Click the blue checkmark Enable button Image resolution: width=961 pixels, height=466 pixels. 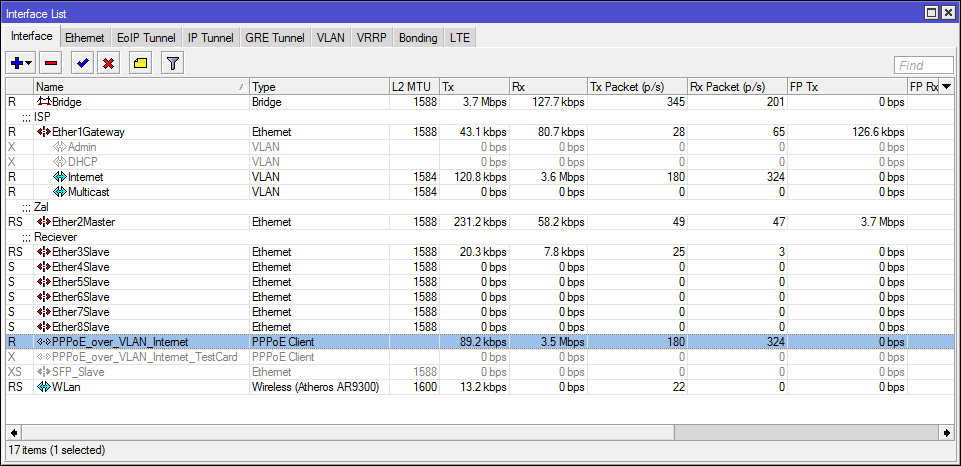pyautogui.click(x=83, y=63)
